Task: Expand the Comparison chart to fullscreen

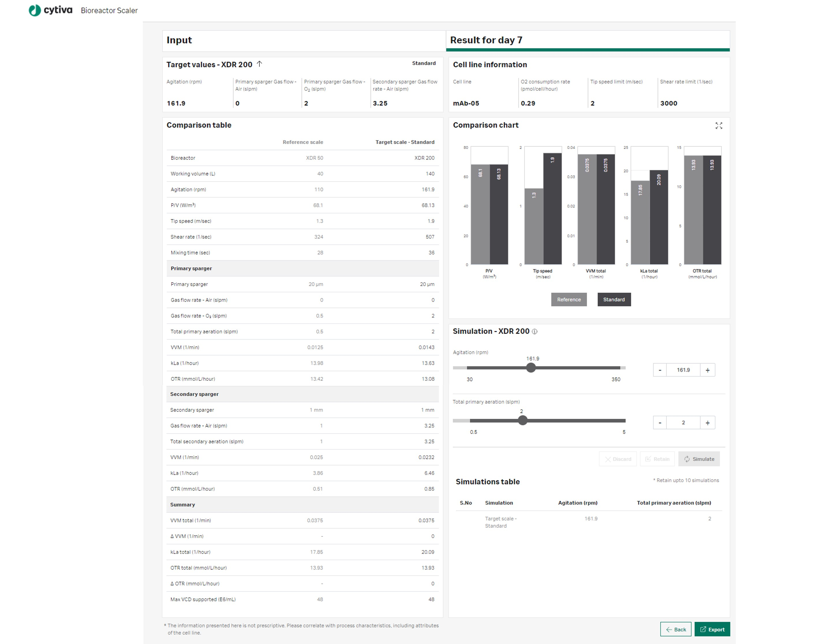Action: [718, 126]
